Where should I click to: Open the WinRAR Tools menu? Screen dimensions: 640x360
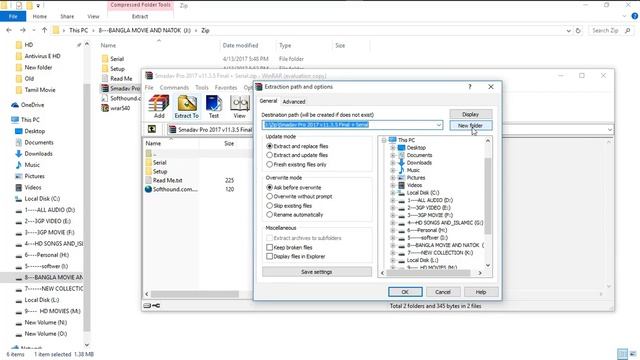(202, 87)
